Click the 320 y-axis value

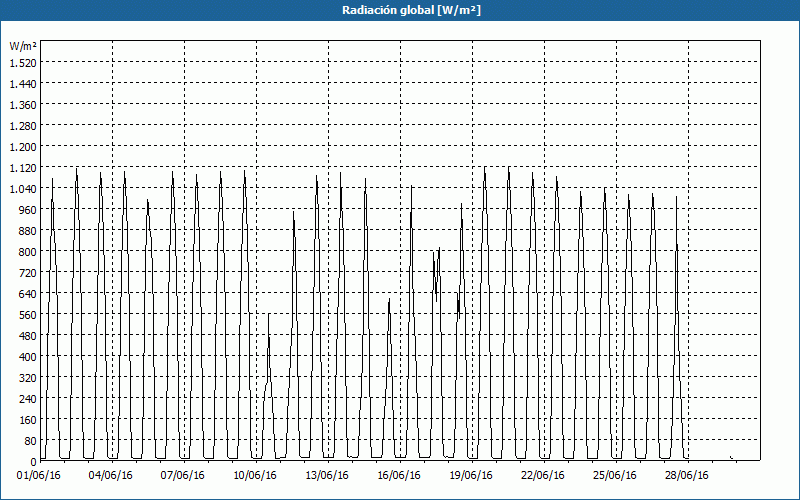(x=29, y=378)
